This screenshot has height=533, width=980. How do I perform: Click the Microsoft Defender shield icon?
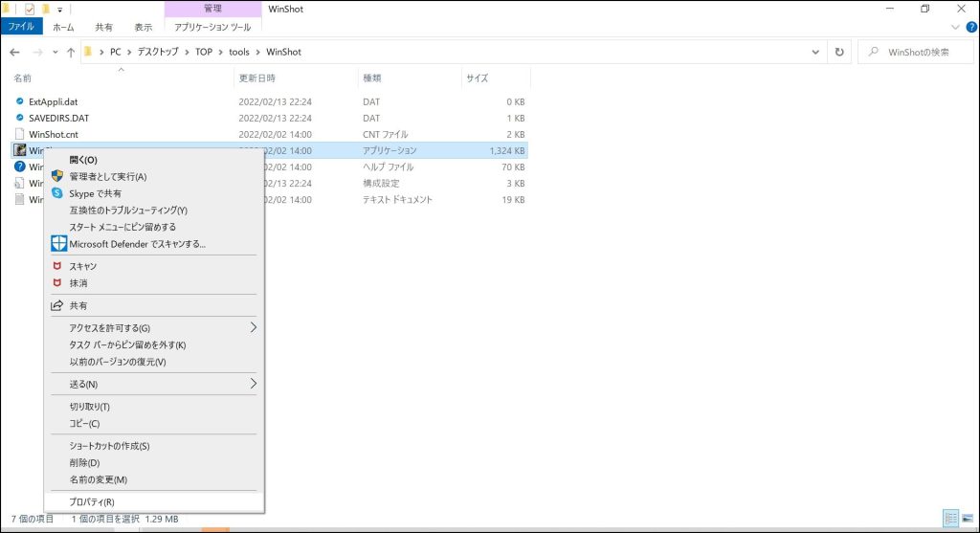(x=57, y=244)
